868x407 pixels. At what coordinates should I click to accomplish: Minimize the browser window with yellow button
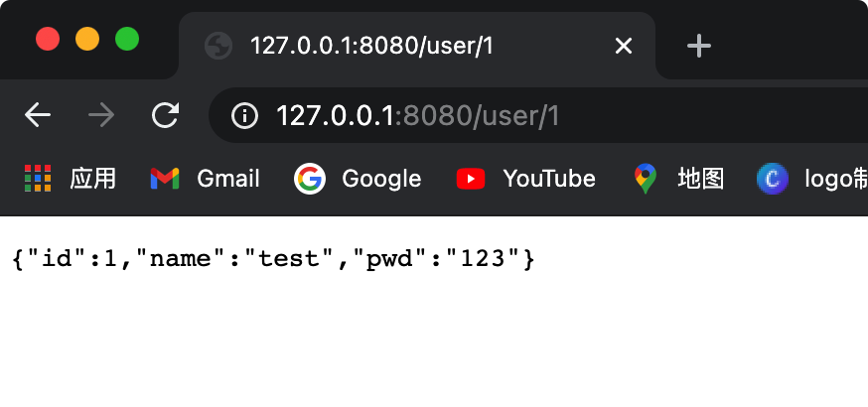pos(87,39)
